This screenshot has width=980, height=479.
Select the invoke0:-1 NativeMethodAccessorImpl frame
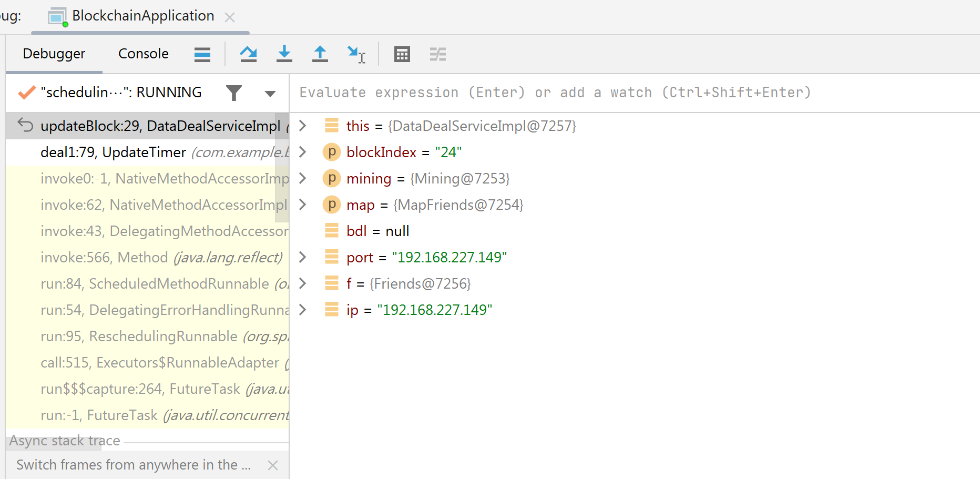click(x=147, y=178)
